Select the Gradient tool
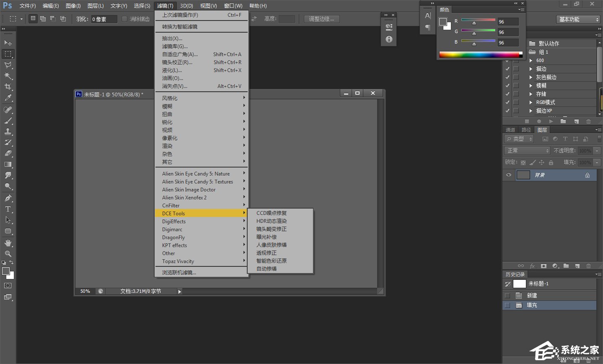 (x=8, y=165)
